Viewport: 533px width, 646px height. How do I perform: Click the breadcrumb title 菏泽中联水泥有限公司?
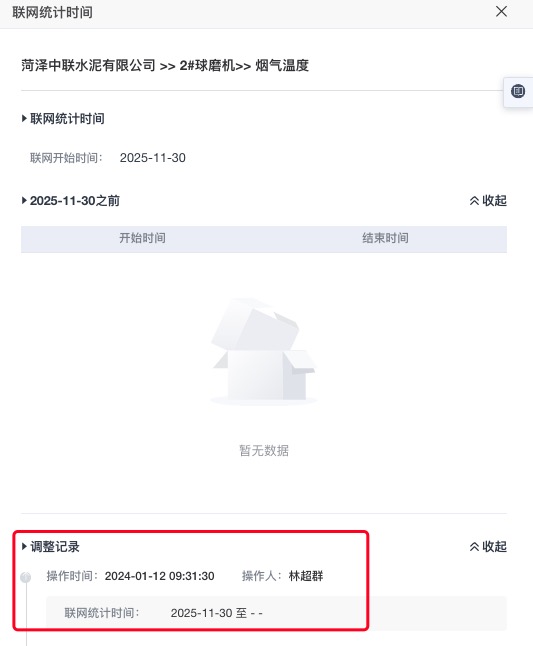(x=88, y=66)
